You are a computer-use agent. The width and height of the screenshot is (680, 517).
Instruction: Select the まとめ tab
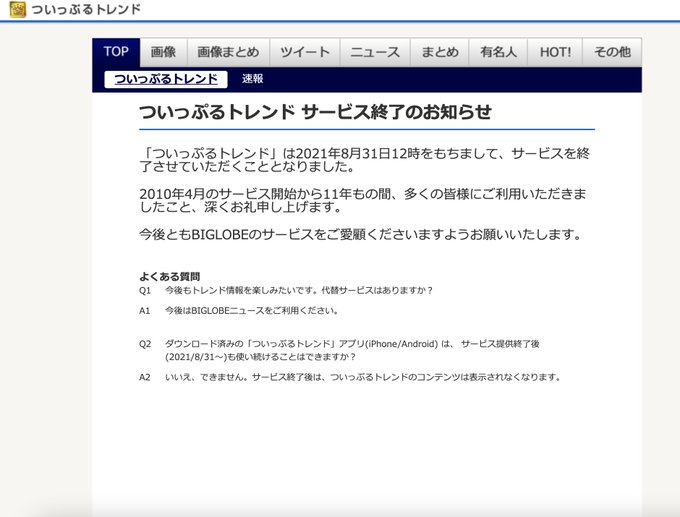tap(440, 52)
